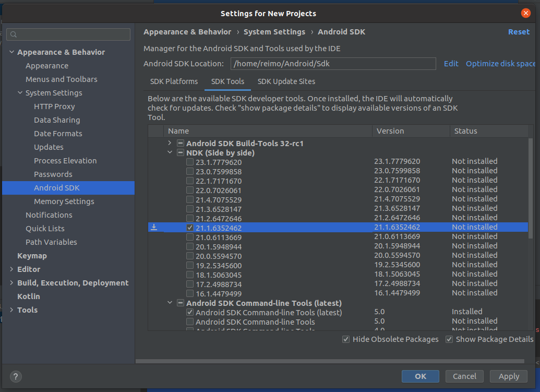Collapse System Settings in the sidebar
The image size is (540, 392).
(x=20, y=92)
